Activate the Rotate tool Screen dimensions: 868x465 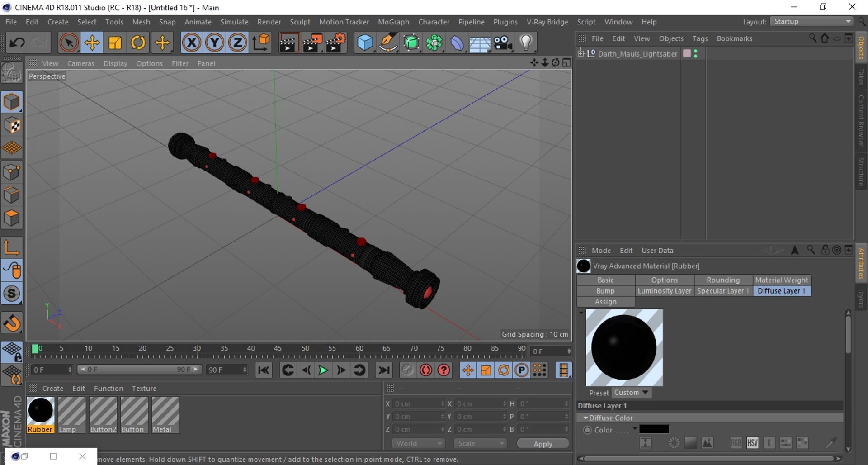tap(138, 43)
